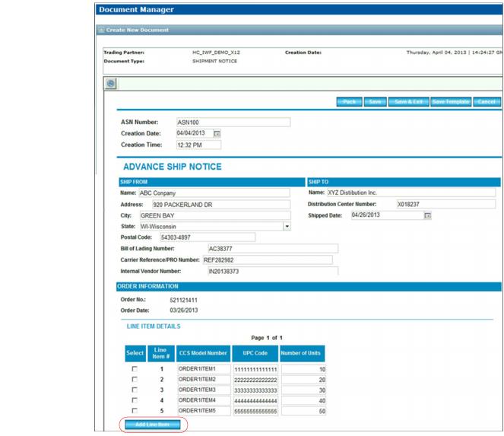Viewport: 504px width, 436px height.
Task: Tick the checkbox for line item 3
Action: click(135, 390)
